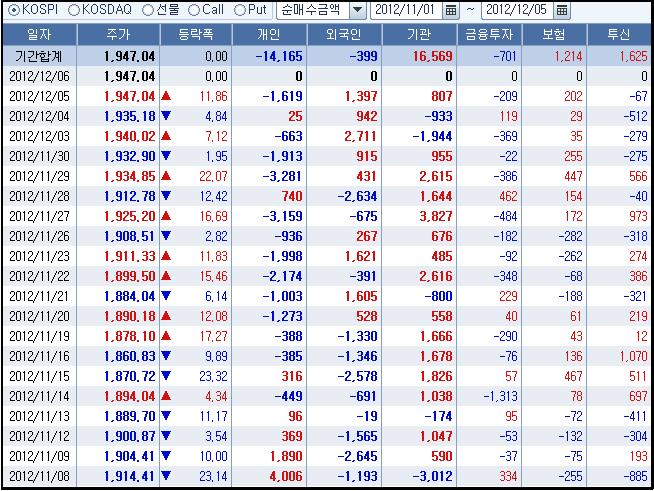Click the 기간합계 row label
This screenshot has height=491, width=654.
click(x=39, y=56)
